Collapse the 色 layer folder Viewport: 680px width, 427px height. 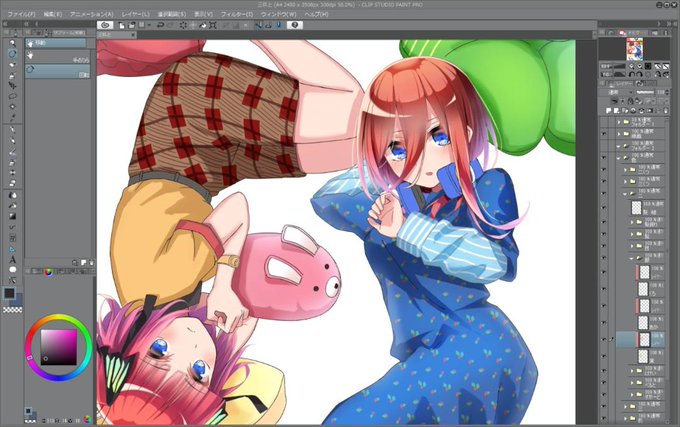pyautogui.click(x=619, y=158)
